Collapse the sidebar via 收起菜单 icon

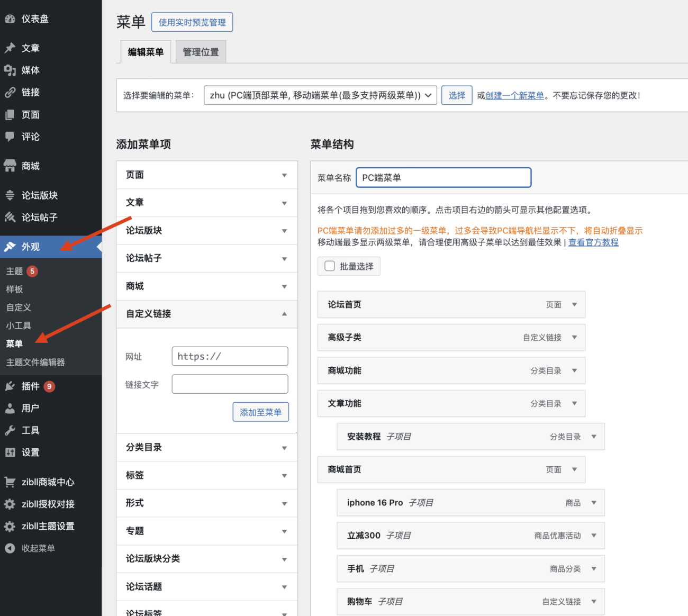pyautogui.click(x=10, y=548)
